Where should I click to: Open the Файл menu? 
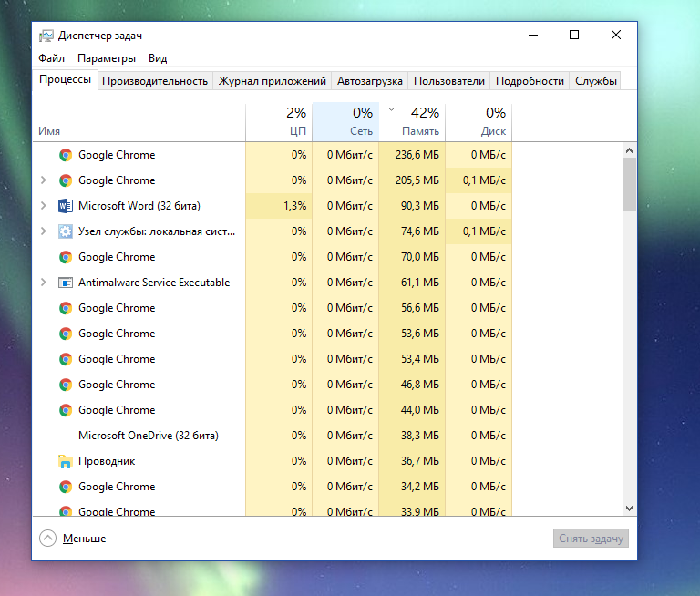click(x=51, y=58)
